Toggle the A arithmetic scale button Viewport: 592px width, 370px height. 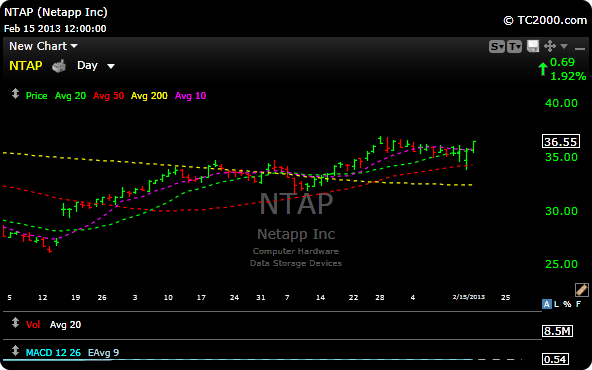click(x=546, y=304)
